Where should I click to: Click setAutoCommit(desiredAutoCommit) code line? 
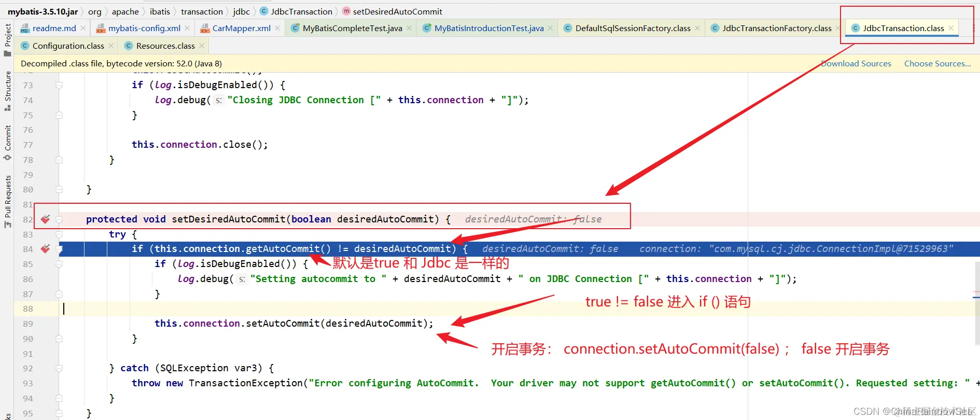pyautogui.click(x=293, y=324)
